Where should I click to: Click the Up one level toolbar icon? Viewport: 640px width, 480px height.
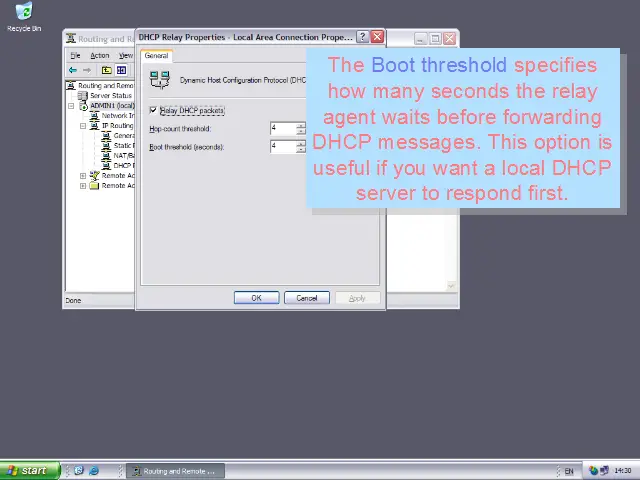[x=107, y=70]
